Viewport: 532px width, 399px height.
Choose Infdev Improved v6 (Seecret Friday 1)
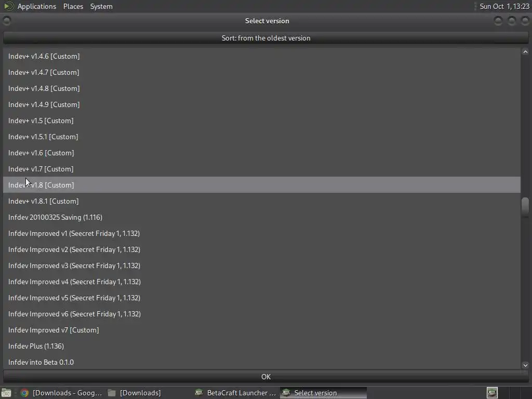pos(262,314)
